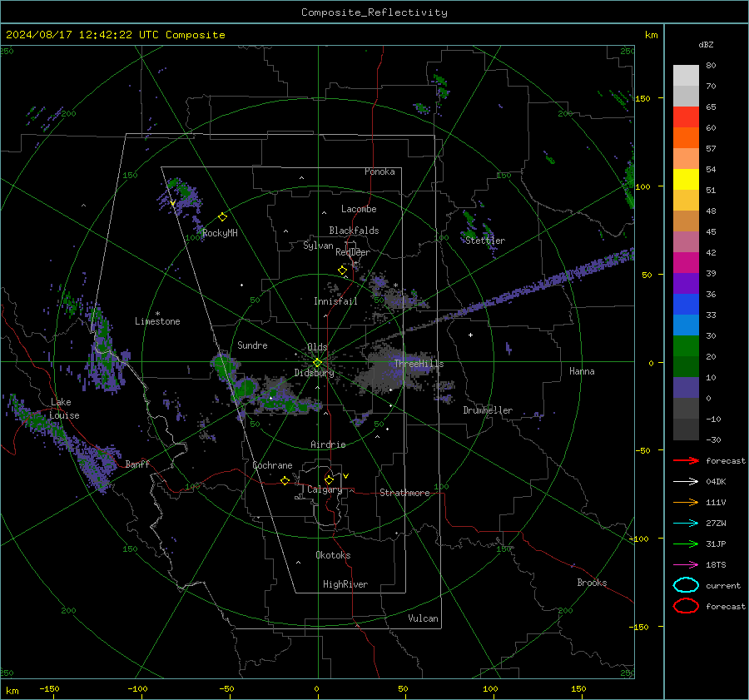Select the white 04DK arrow icon
Screen dimensions: 749x700
click(x=686, y=482)
